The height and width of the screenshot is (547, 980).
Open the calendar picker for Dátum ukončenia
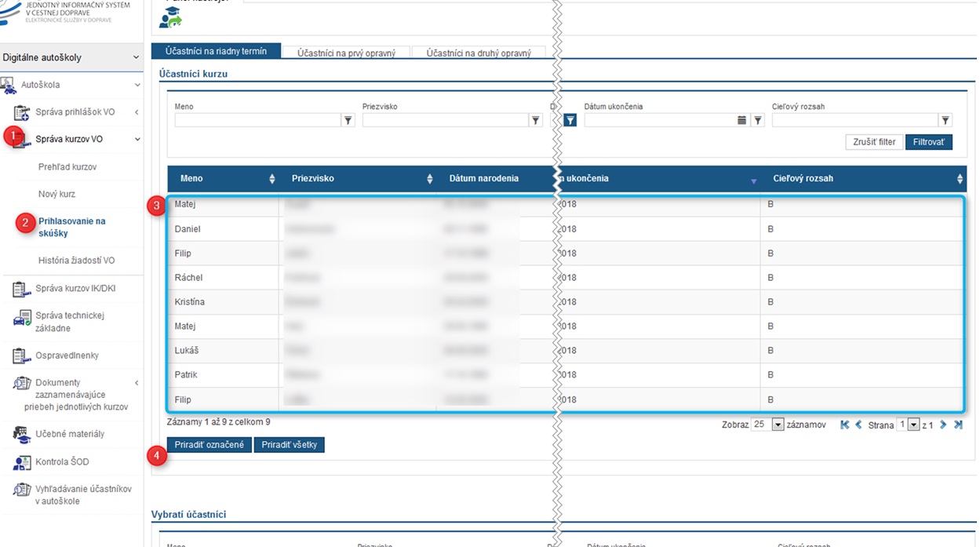pyautogui.click(x=741, y=121)
